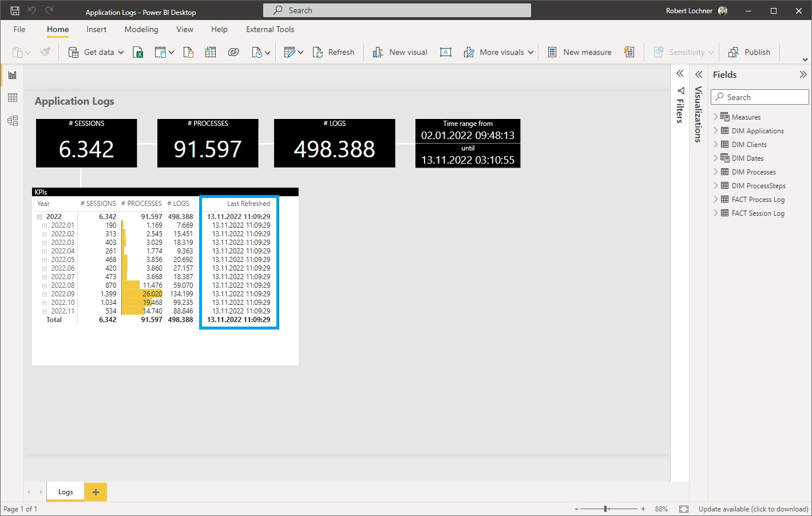Collapse the 2022 row in the KPIs table
The height and width of the screenshot is (516, 812).
pos(39,216)
